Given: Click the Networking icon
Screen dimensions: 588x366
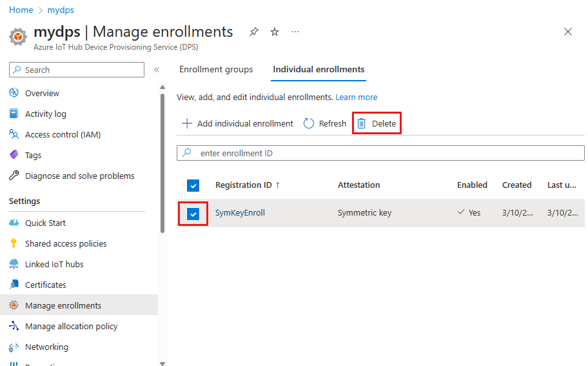Looking at the screenshot, I should coord(14,347).
